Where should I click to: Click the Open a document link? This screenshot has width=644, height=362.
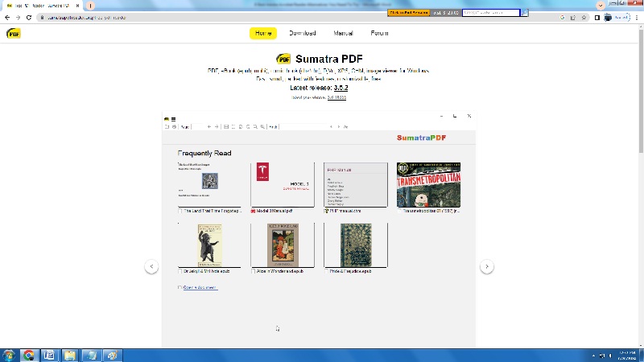(x=200, y=287)
